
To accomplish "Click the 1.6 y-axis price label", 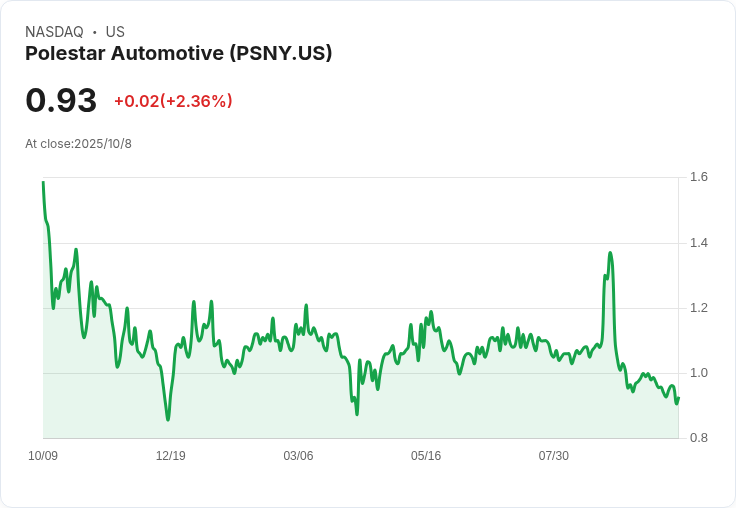I will point(699,177).
